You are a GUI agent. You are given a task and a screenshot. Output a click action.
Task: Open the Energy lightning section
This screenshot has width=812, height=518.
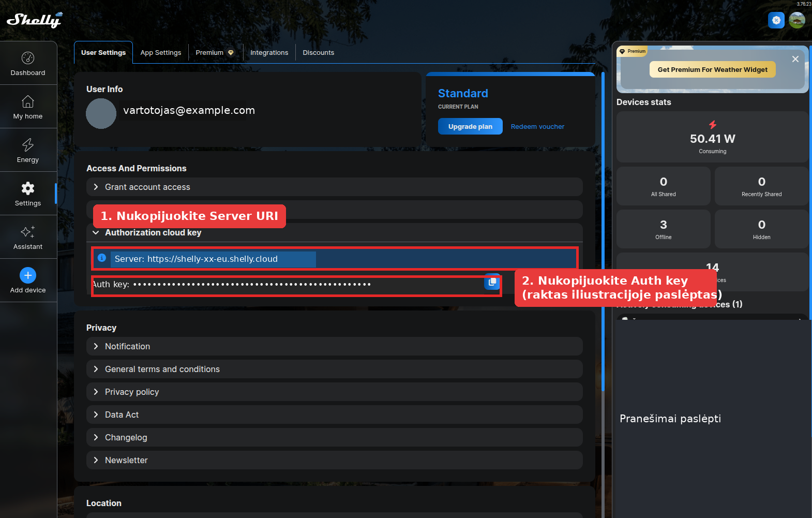click(28, 151)
